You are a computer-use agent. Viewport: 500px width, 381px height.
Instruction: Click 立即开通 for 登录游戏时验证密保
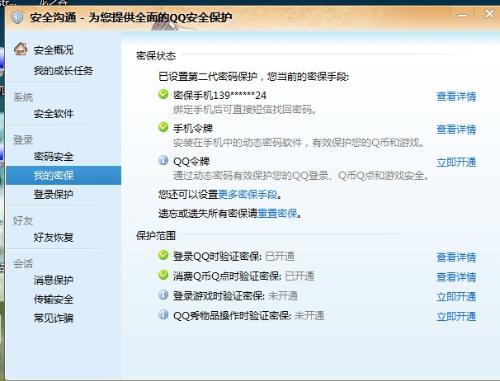456,297
